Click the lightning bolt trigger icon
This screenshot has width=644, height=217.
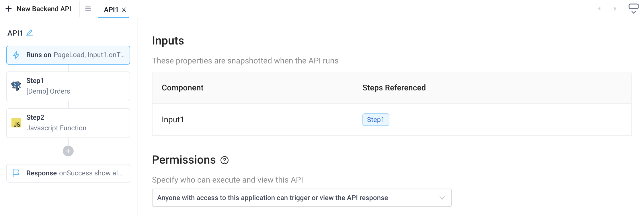coord(16,55)
